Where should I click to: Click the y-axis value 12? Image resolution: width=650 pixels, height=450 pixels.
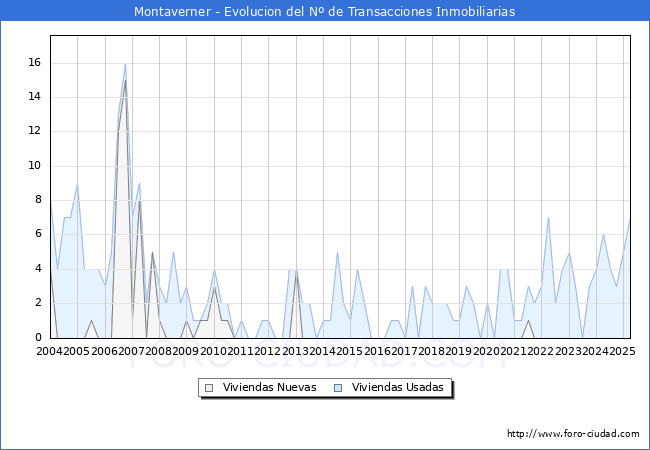point(34,131)
